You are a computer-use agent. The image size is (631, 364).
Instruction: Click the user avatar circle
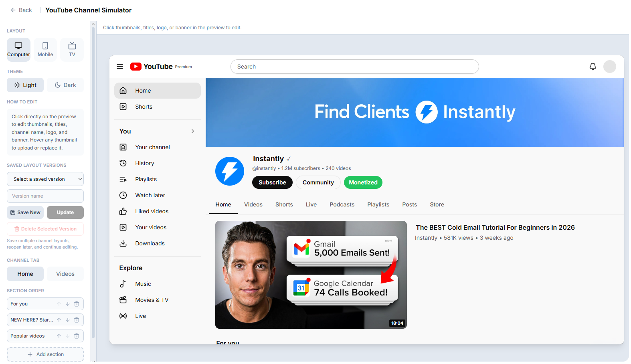click(x=610, y=67)
